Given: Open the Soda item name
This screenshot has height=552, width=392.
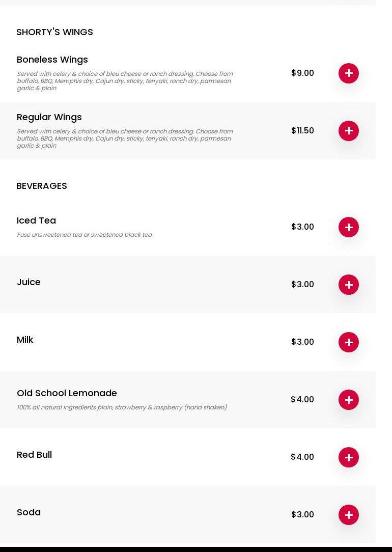Looking at the screenshot, I should coord(29,512).
